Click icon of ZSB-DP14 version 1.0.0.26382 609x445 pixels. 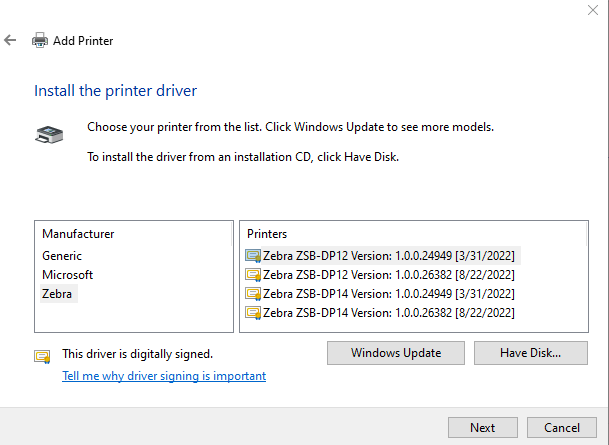[x=253, y=313]
